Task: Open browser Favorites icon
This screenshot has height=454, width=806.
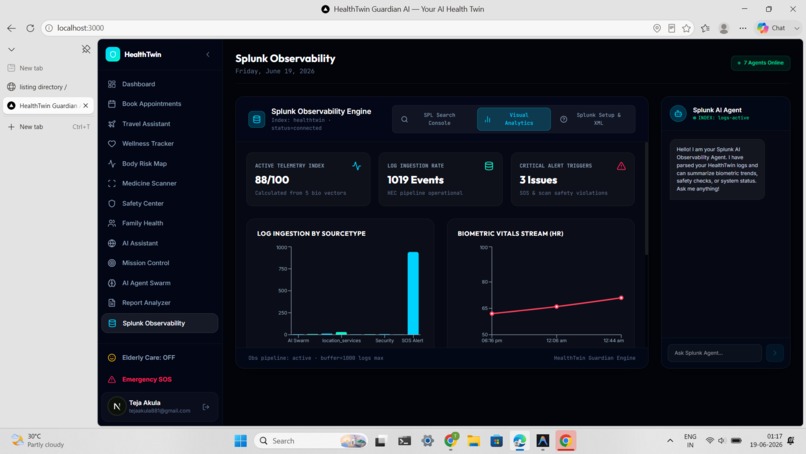Action: tap(705, 28)
